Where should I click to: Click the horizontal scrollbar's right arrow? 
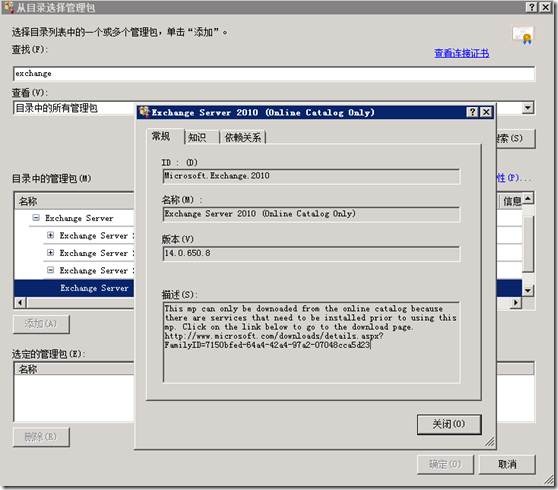[516, 302]
